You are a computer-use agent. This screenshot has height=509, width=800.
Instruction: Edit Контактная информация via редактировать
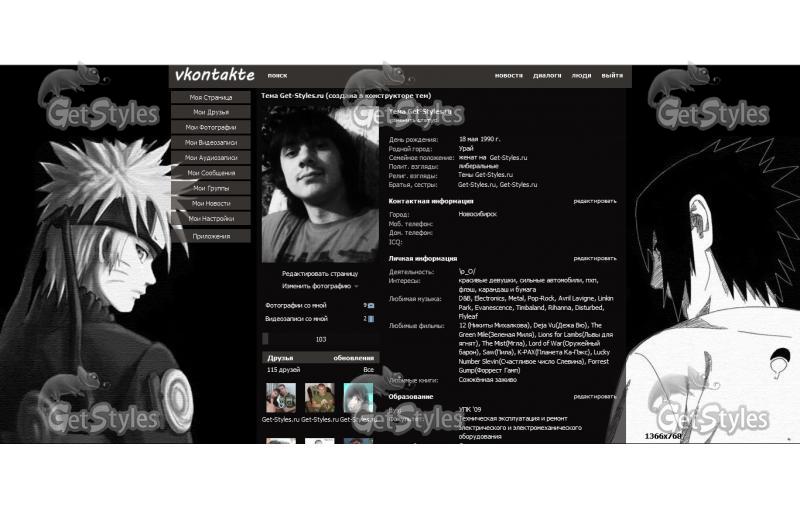[x=594, y=201]
